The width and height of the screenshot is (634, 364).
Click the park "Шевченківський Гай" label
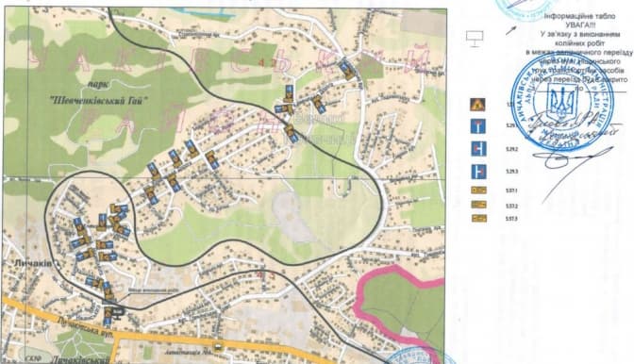click(98, 95)
